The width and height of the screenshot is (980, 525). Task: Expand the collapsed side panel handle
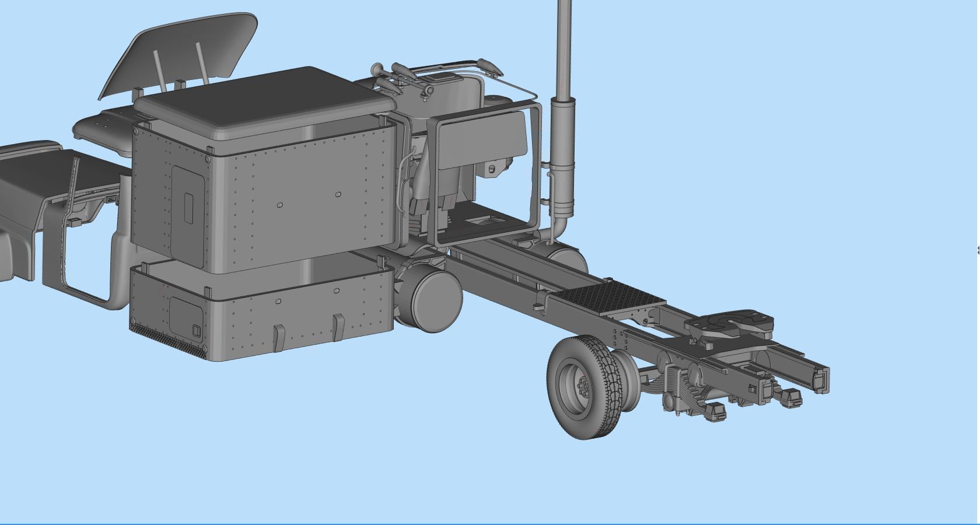point(978,250)
